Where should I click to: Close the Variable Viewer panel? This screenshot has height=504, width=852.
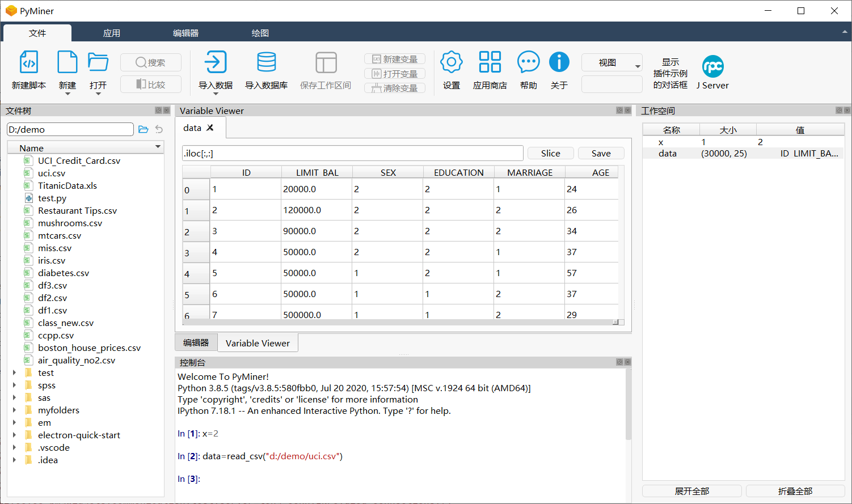pos(627,111)
